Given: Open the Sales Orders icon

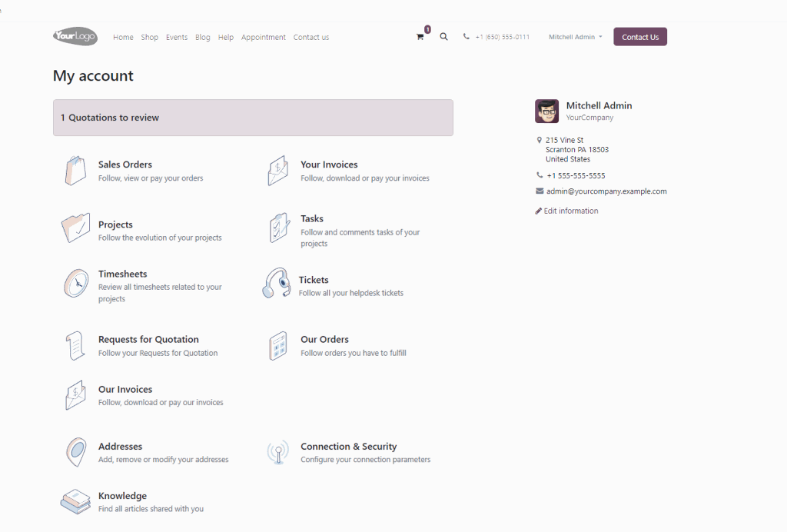Looking at the screenshot, I should (x=75, y=169).
